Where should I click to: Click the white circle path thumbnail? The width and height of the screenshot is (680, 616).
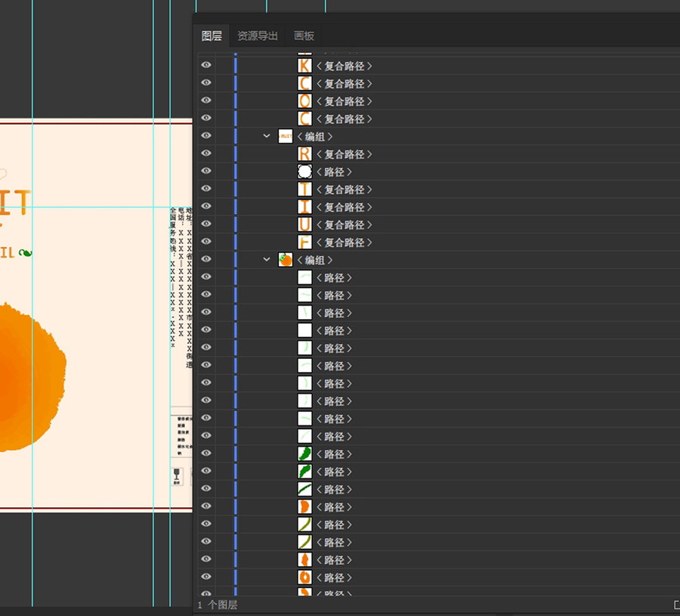[304, 172]
